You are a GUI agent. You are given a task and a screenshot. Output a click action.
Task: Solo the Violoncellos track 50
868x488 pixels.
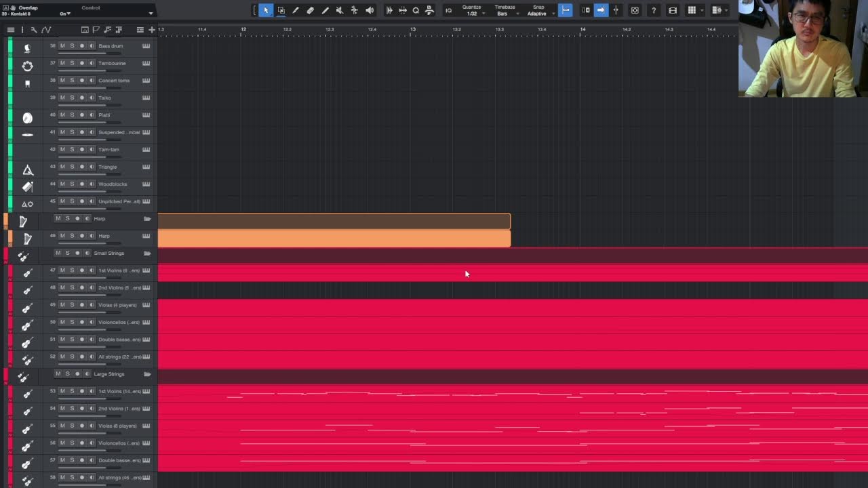[72, 322]
